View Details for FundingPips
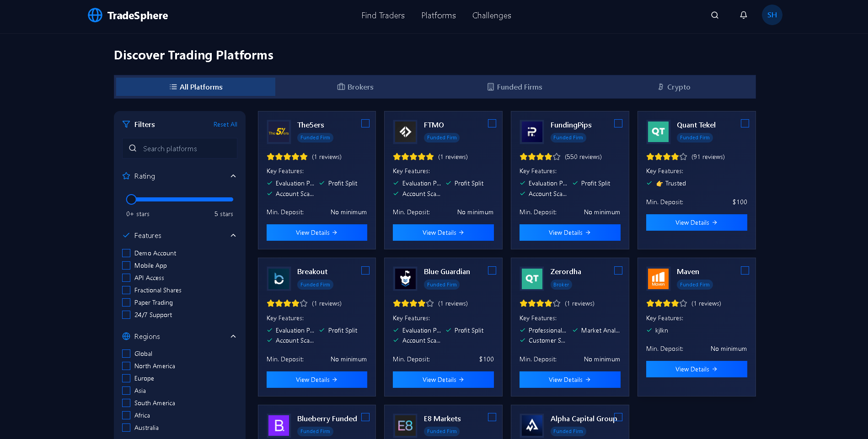 [x=570, y=233]
